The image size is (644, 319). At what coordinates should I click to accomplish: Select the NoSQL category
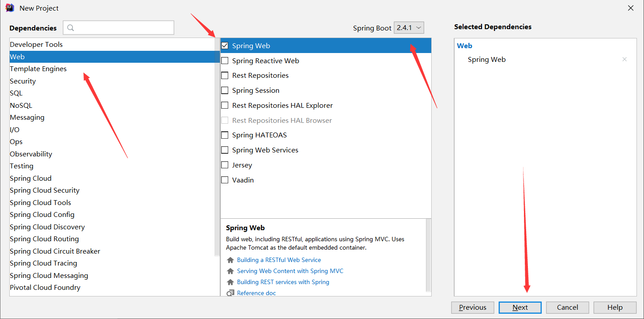tap(112, 105)
